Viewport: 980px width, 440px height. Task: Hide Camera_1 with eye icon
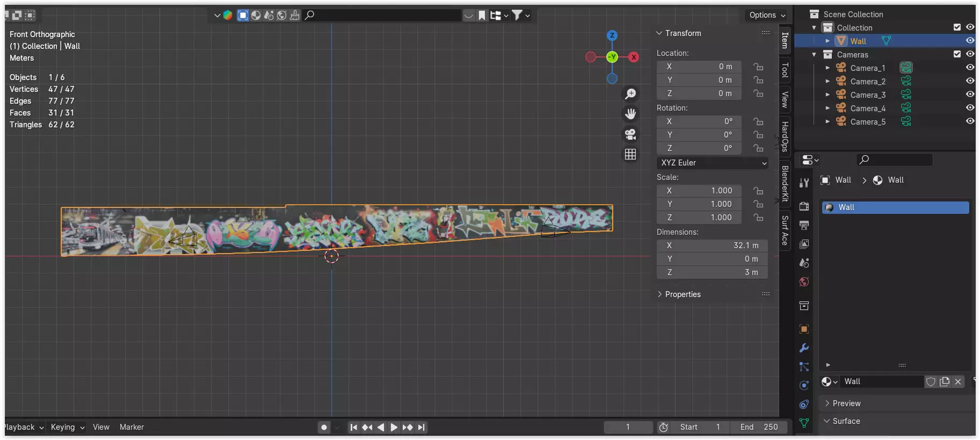970,68
